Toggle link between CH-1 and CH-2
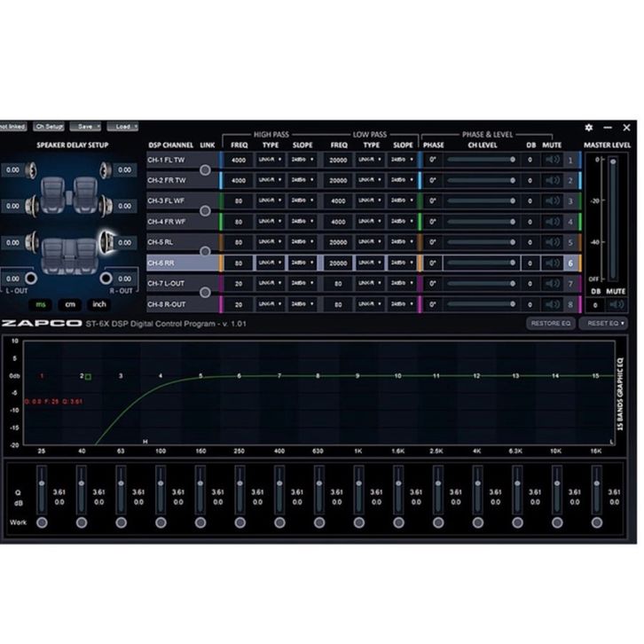Viewport: 644px width, 644px height. pos(206,169)
